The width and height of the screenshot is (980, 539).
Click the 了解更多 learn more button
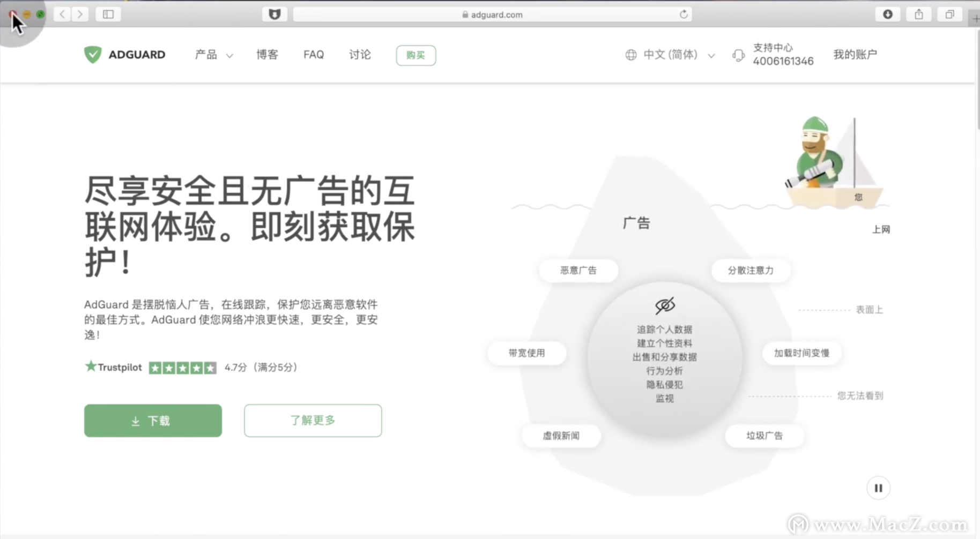(313, 421)
